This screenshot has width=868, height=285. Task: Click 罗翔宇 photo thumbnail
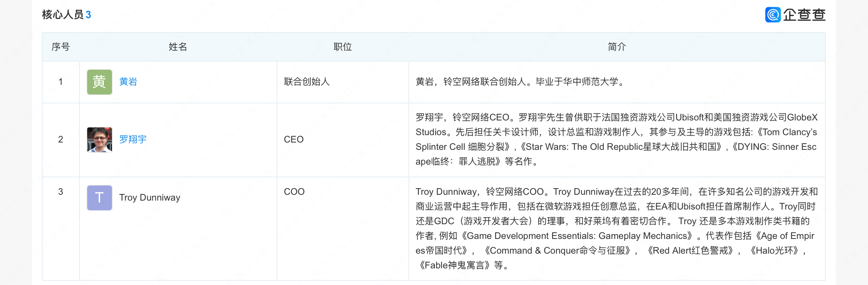(x=100, y=140)
